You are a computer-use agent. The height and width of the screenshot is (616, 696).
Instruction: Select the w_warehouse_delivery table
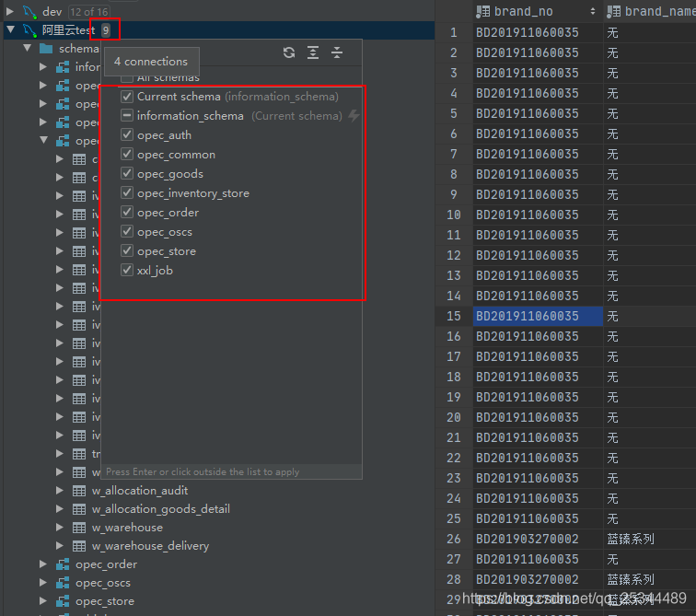(150, 546)
